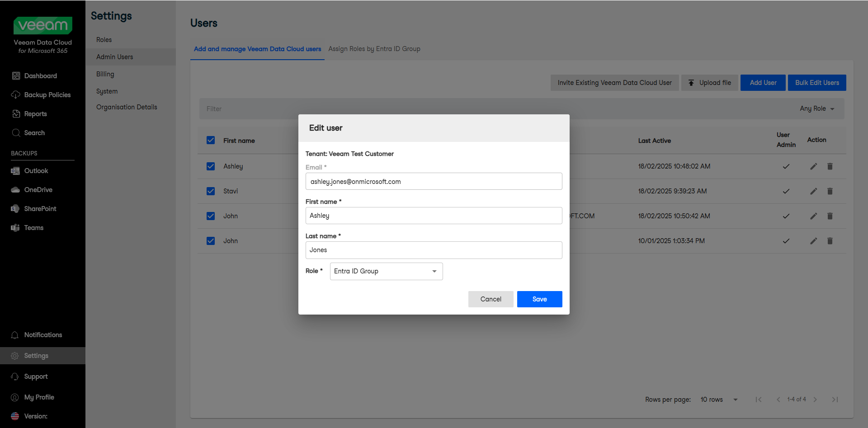The image size is (868, 428).
Task: Click trash icon in 10/01/2025 row
Action: pyautogui.click(x=830, y=241)
